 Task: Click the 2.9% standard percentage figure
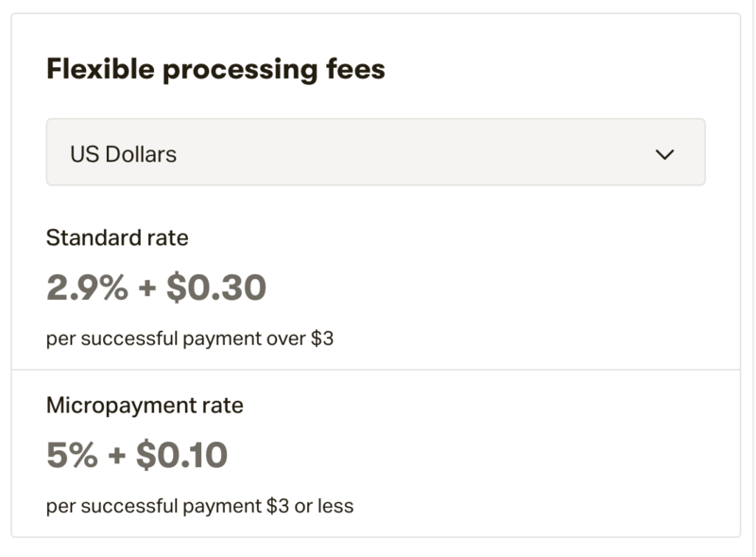[x=87, y=287]
